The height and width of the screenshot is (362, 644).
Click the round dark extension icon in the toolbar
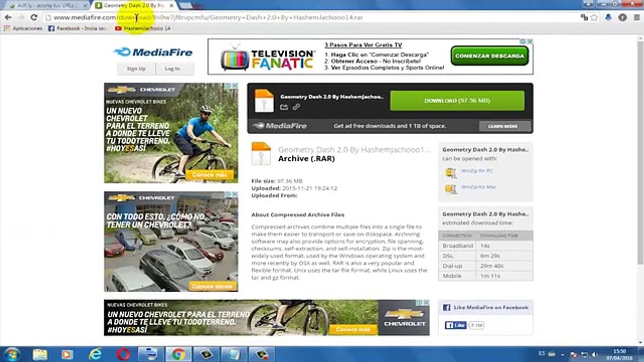[x=622, y=17]
